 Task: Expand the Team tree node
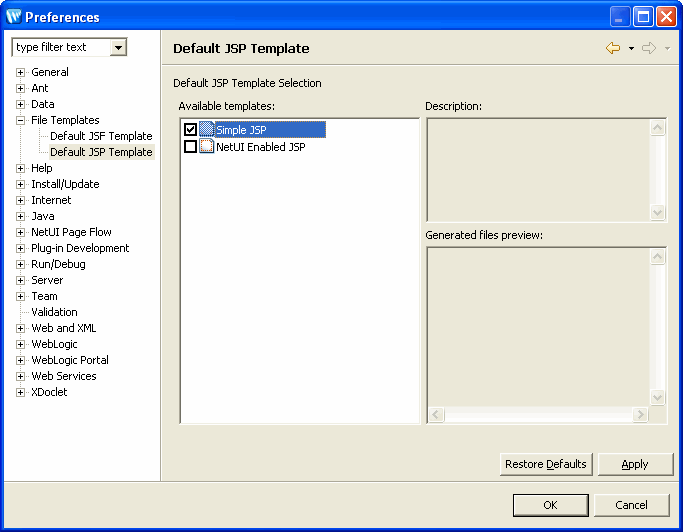click(x=20, y=296)
